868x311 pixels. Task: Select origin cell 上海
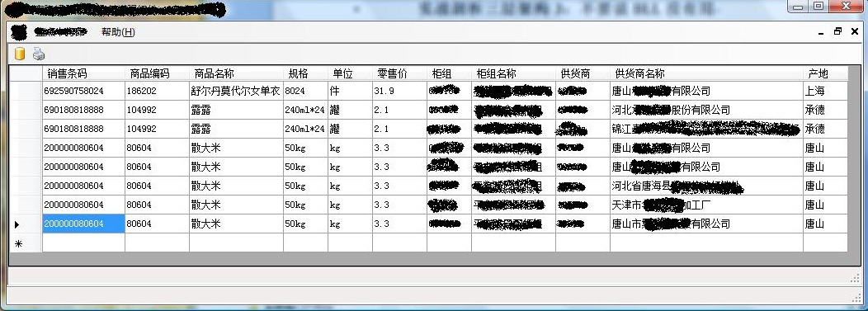825,91
